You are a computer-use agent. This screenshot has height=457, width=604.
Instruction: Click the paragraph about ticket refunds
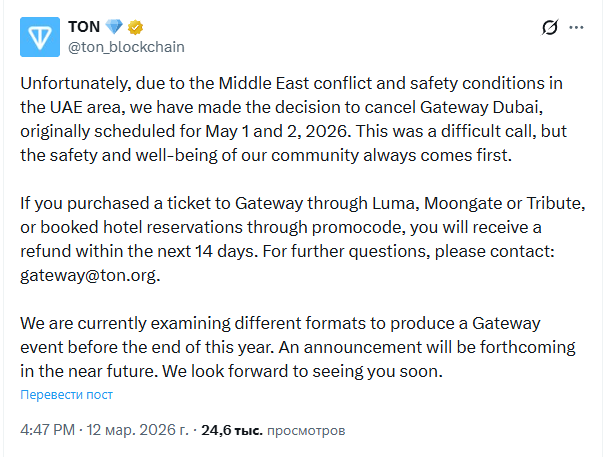[x=300, y=240]
